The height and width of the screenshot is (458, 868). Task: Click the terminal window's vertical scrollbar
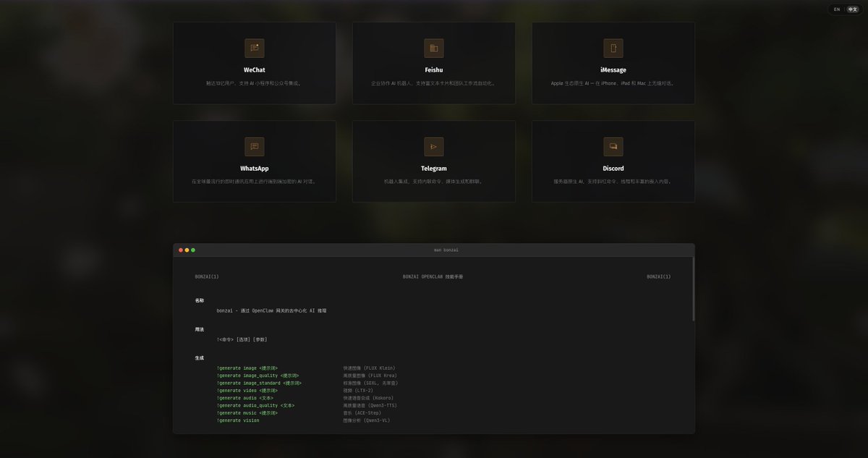pyautogui.click(x=693, y=289)
